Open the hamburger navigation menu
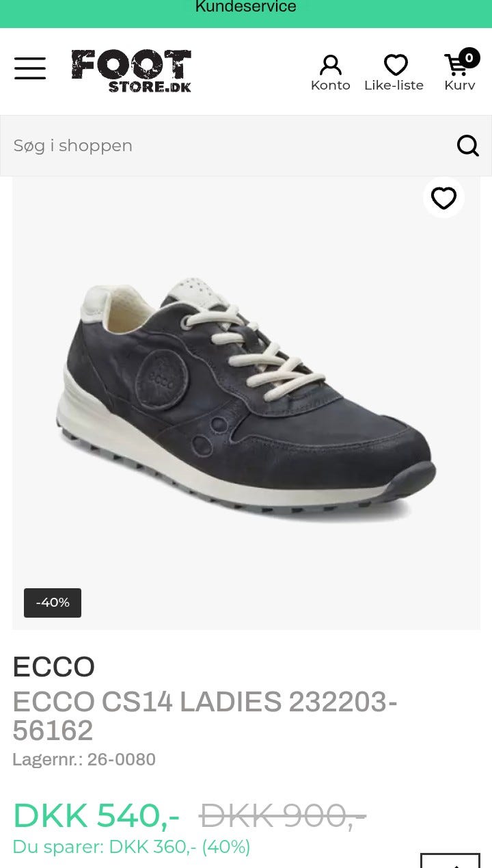The image size is (492, 868). point(30,68)
